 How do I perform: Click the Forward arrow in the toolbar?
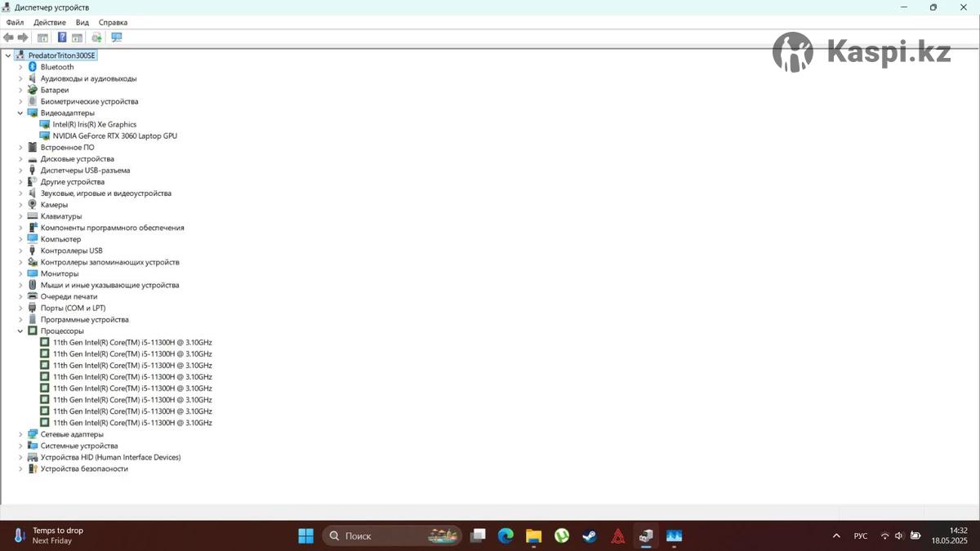click(23, 38)
